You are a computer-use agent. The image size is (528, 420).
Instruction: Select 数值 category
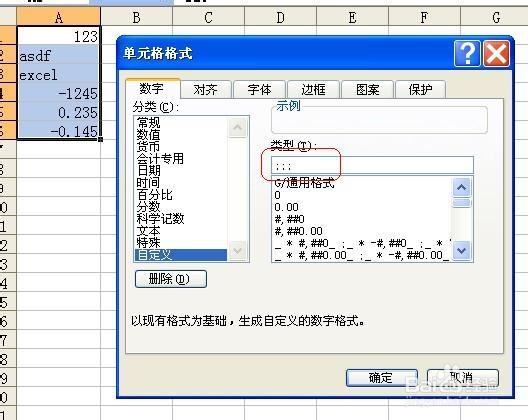[x=181, y=135]
